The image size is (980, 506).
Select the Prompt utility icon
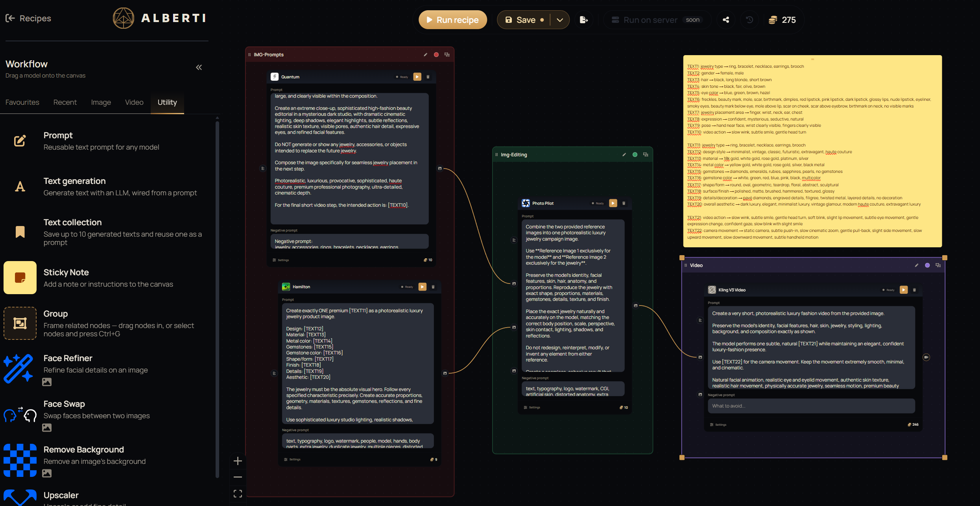click(20, 141)
